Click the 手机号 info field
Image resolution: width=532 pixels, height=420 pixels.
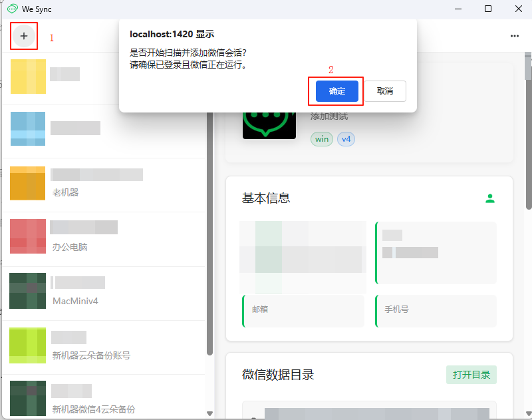(436, 310)
